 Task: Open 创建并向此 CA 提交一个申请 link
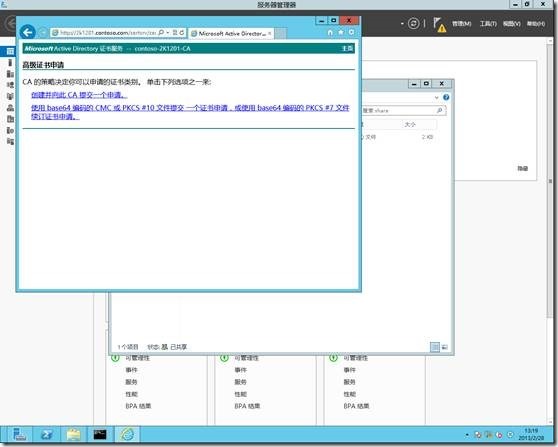[x=79, y=95]
